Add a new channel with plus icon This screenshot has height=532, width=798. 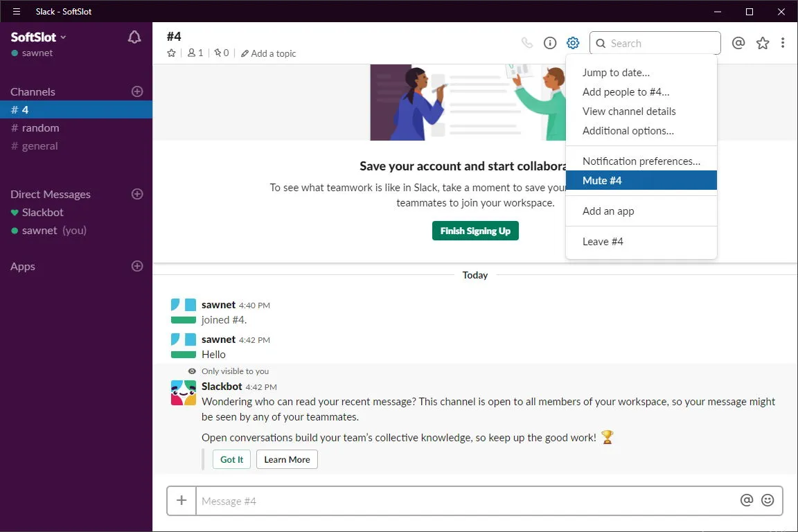pos(137,91)
